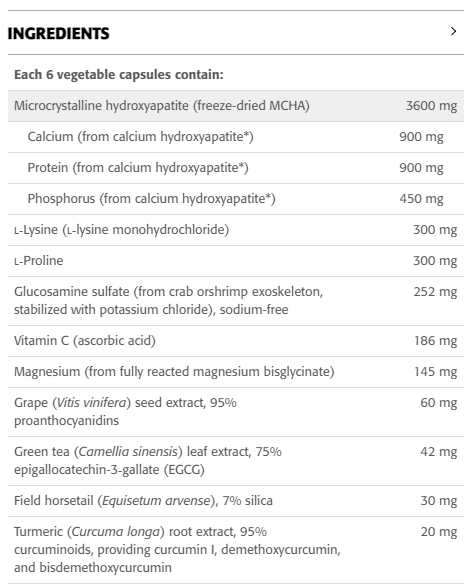
Task: Click the Magnesium bisglycinate ingredient row
Action: [236, 372]
